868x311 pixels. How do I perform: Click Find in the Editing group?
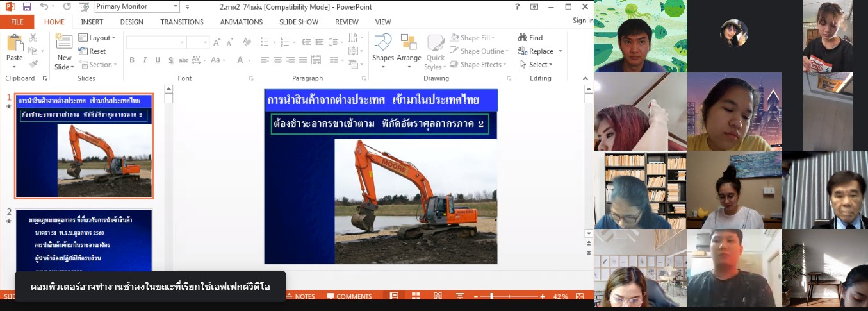click(530, 38)
